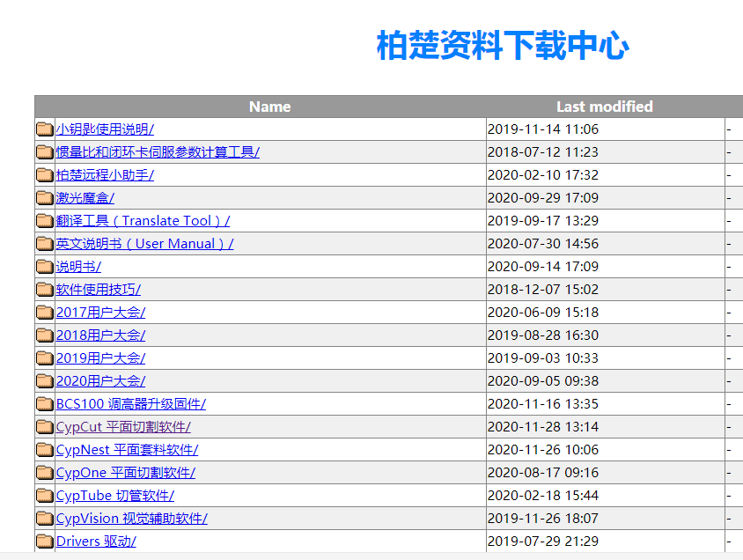The width and height of the screenshot is (743, 560).
Task: Click folder icon beside CypNest 平面套料软件
Action: [45, 450]
